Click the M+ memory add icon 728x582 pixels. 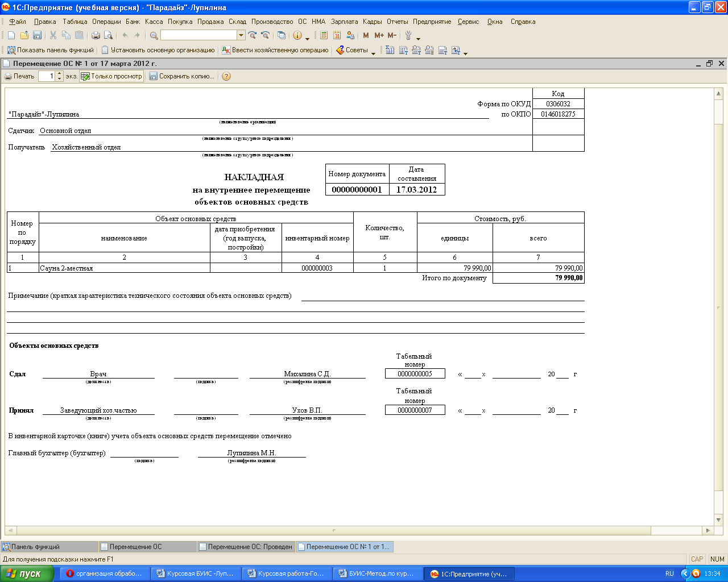pyautogui.click(x=379, y=35)
